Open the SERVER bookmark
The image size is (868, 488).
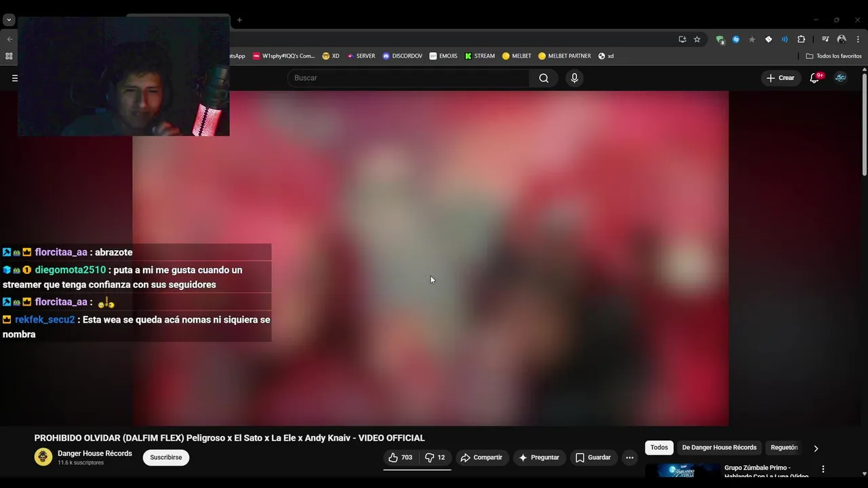click(361, 56)
